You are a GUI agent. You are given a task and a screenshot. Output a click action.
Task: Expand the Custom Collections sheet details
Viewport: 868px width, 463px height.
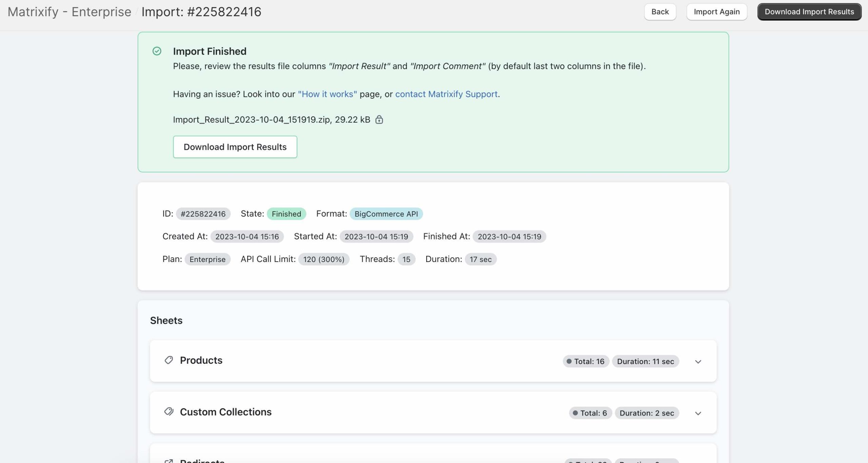pos(698,413)
